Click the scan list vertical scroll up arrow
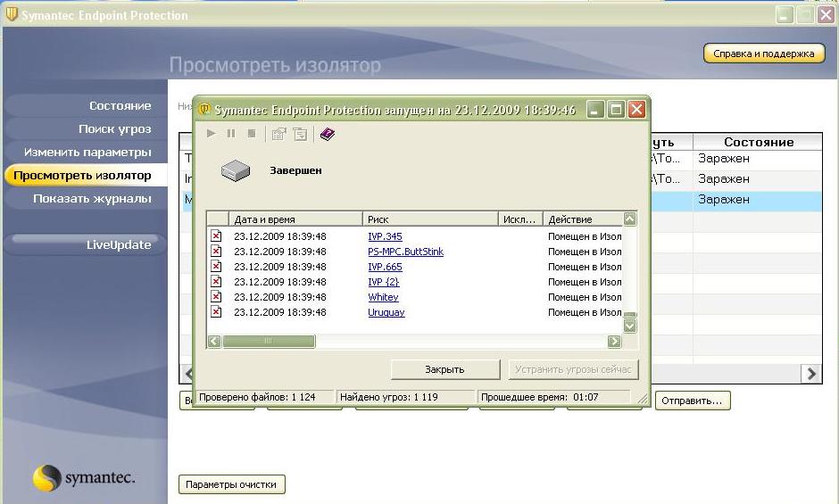This screenshot has width=839, height=504. [630, 219]
